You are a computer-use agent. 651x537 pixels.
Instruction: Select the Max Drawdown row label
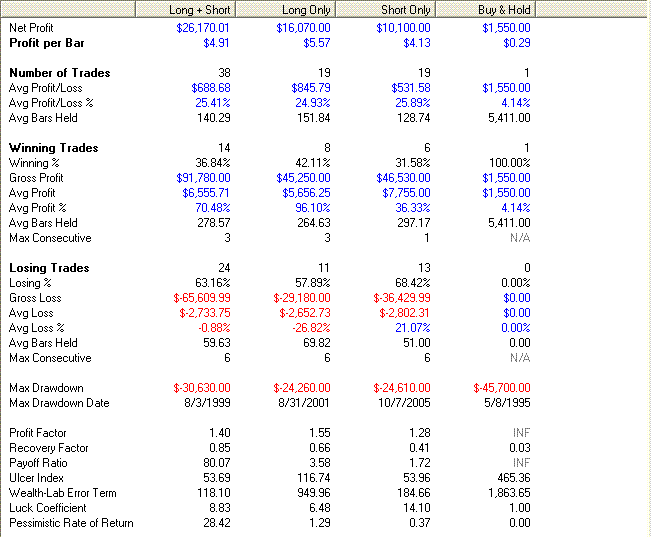(46, 388)
